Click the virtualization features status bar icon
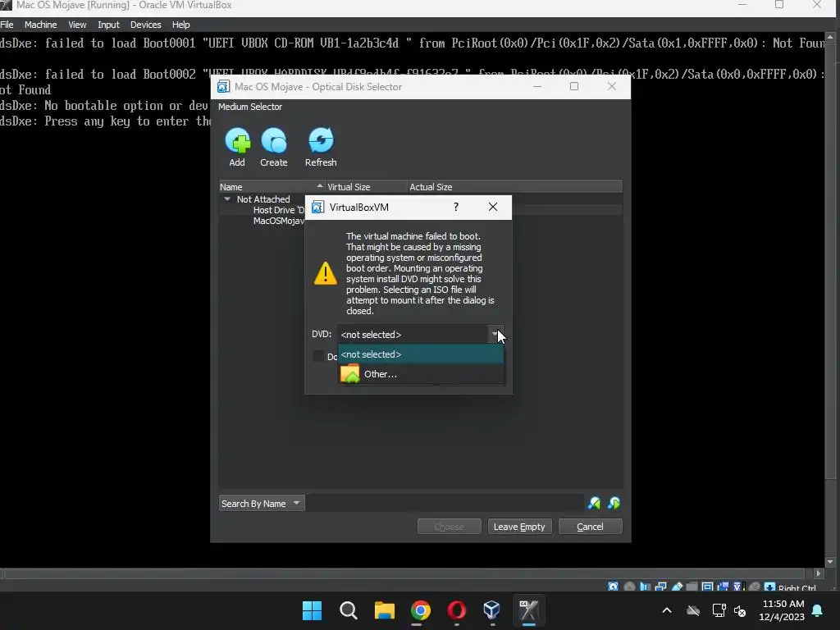Image resolution: width=840 pixels, height=630 pixels. [x=738, y=587]
